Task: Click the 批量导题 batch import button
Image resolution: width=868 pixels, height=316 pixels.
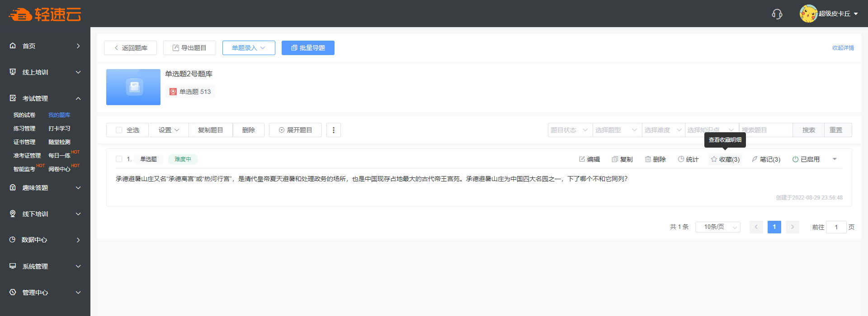Action: [308, 48]
